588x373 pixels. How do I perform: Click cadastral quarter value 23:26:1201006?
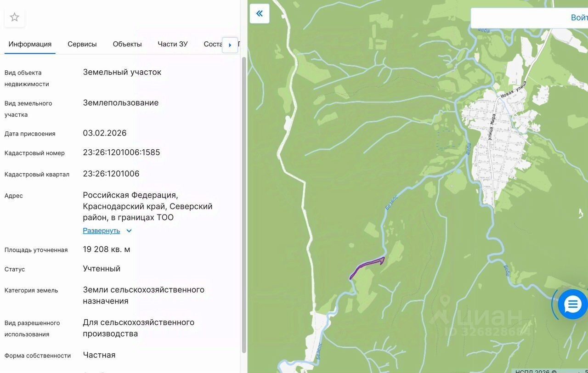[111, 174]
